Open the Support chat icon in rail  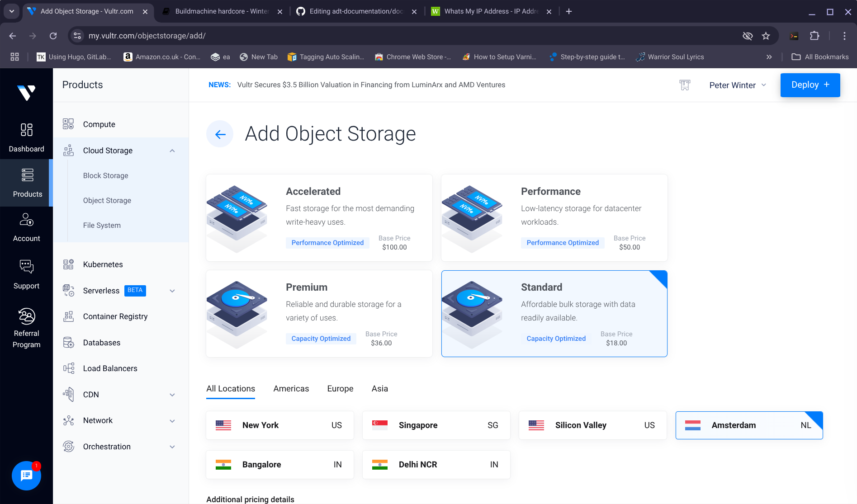click(x=26, y=267)
